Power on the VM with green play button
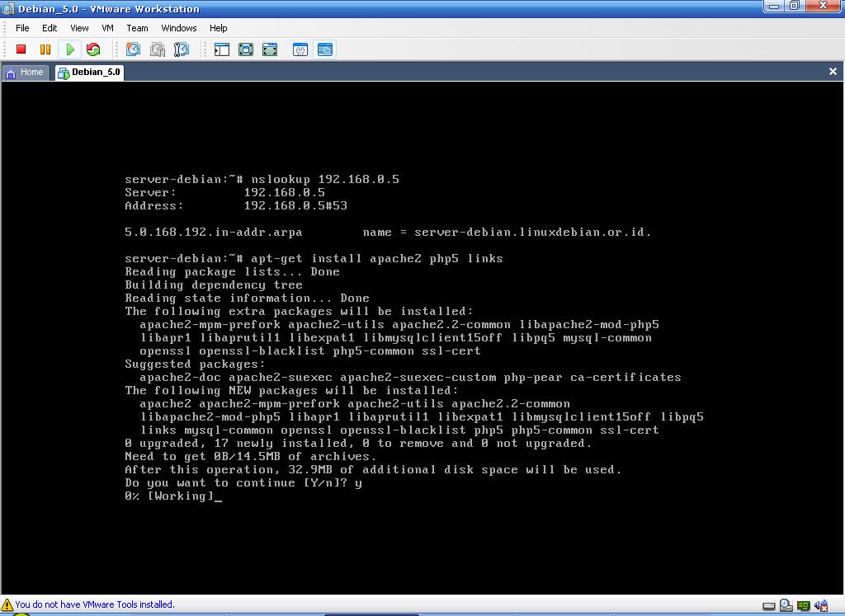845x616 pixels. click(x=69, y=49)
